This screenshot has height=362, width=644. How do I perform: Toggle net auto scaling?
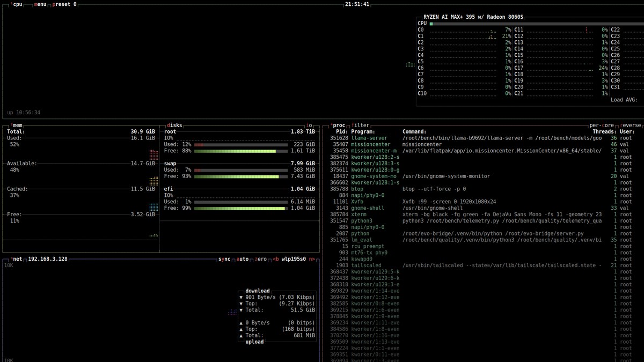(x=243, y=259)
